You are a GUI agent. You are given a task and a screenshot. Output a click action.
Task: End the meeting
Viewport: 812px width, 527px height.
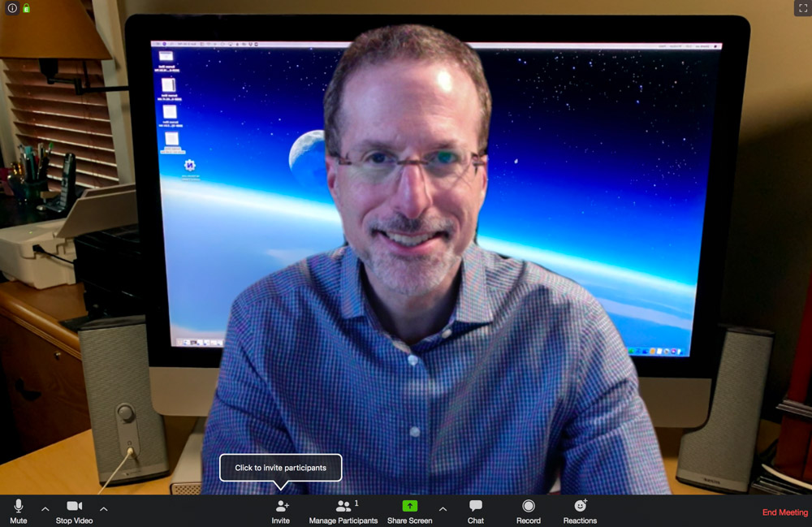(784, 512)
